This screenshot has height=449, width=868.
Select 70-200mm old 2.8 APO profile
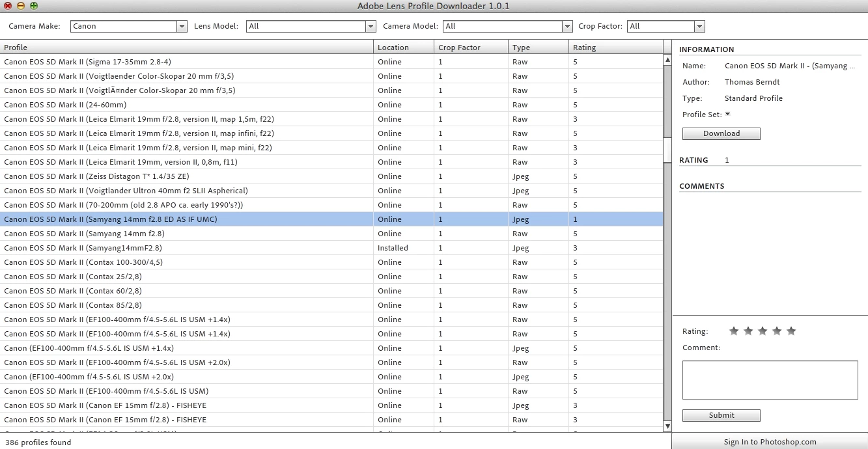[x=331, y=205]
